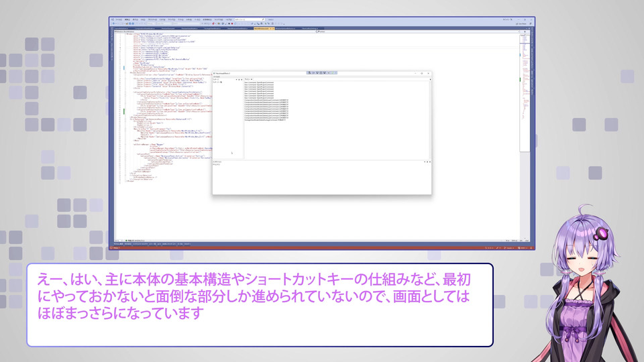The width and height of the screenshot is (644, 362).
Task: Toggle the pin icon on the レイヤー panel
Action: 239,80
